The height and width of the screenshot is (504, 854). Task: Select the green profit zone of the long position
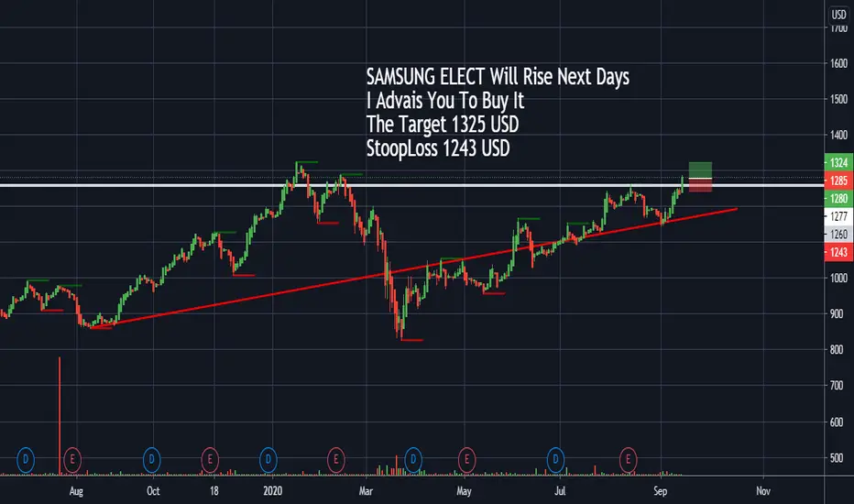coord(700,170)
